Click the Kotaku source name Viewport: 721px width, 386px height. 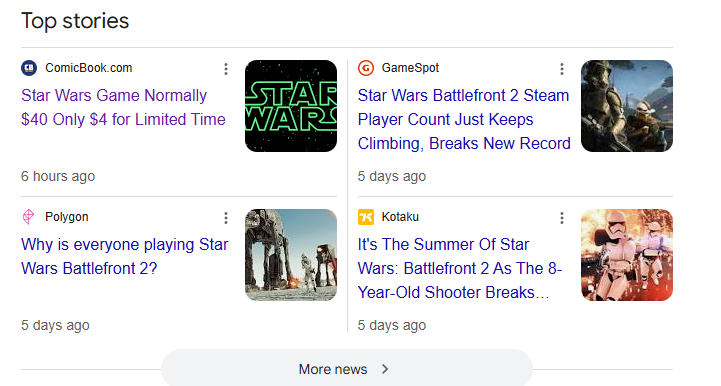(400, 217)
